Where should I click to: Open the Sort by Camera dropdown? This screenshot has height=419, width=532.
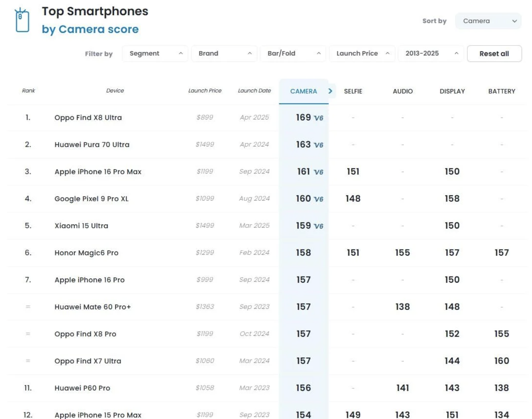(x=488, y=21)
